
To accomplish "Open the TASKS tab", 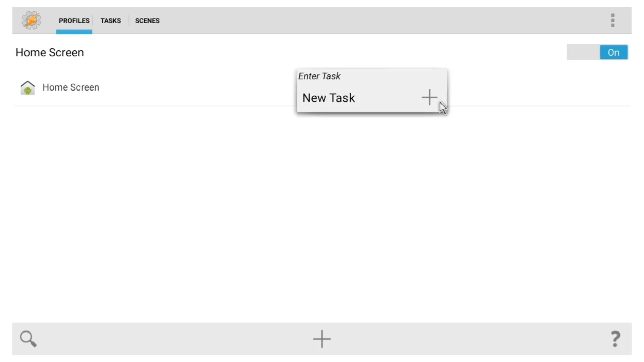I will point(110,21).
